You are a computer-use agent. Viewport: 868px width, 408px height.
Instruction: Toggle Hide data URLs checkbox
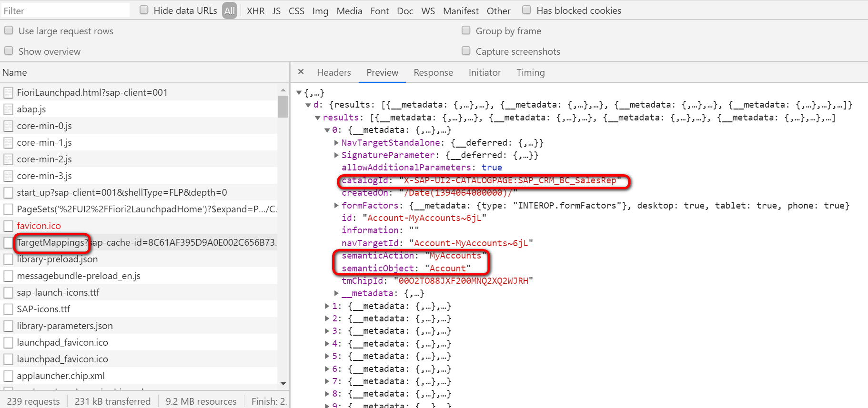coord(144,10)
